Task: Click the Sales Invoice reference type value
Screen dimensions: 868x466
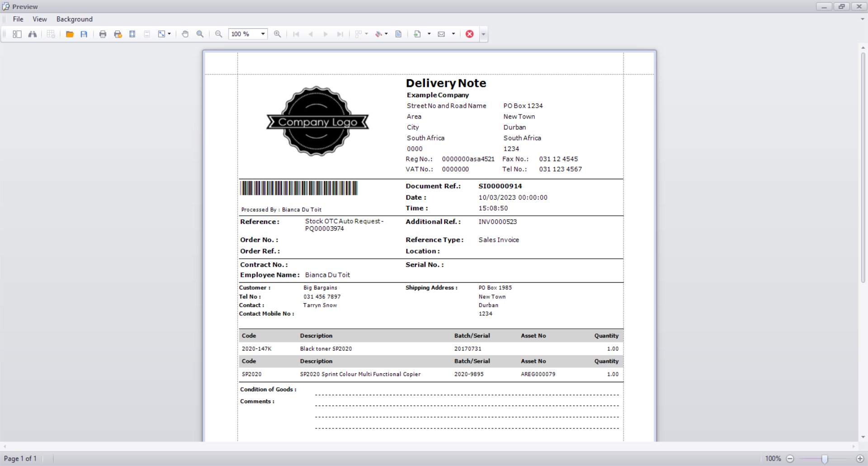Action: [499, 240]
